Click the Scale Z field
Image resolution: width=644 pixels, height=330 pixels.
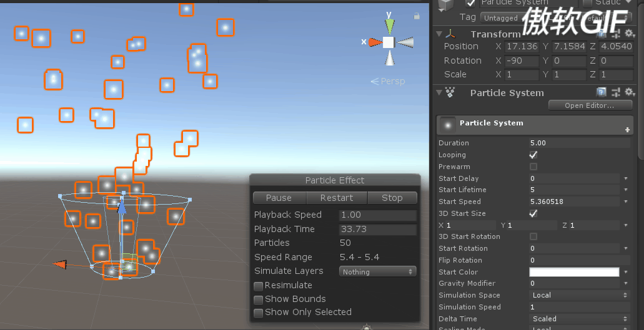616,75
